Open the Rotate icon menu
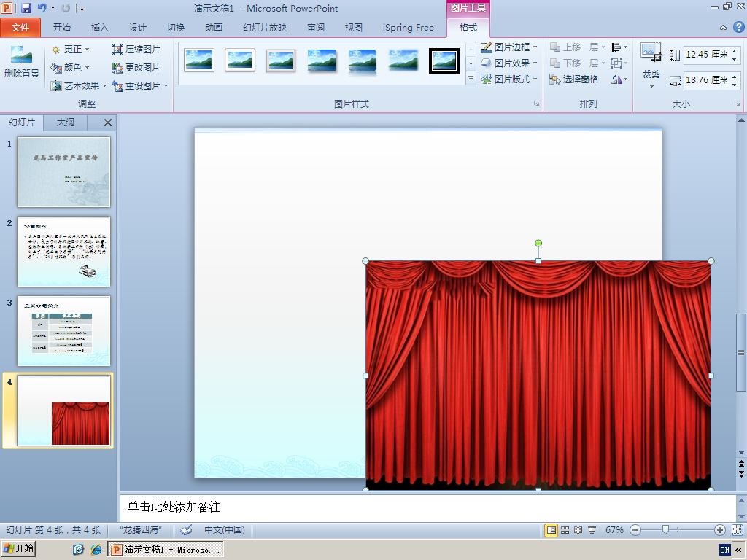Screen dimensions: 747x560 619,79
